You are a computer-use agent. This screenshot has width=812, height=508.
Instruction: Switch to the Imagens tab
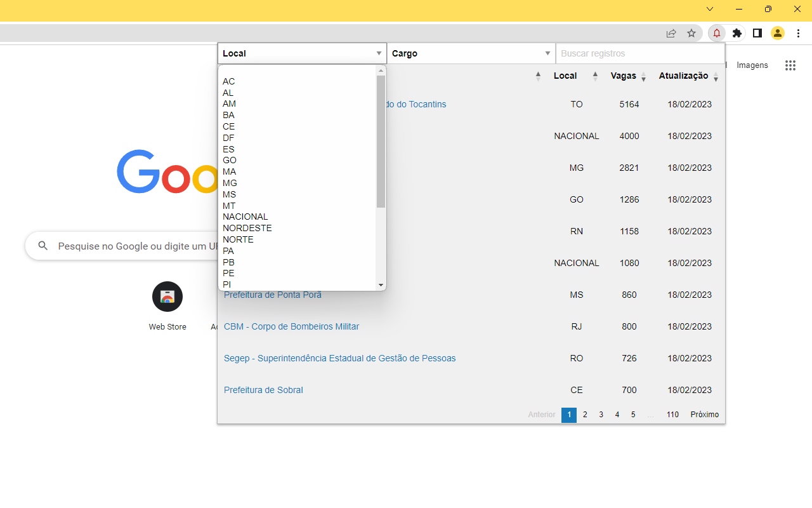[x=752, y=65]
